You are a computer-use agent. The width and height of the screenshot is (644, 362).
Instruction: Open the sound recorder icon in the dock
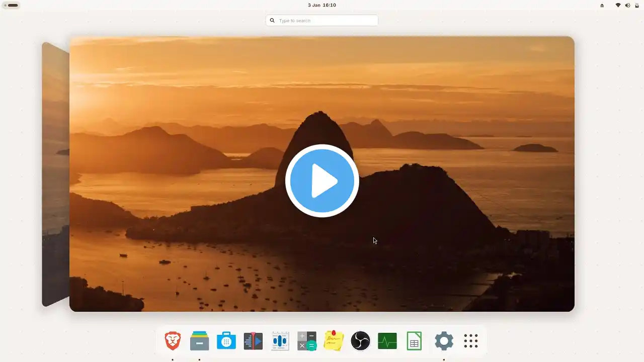click(280, 341)
